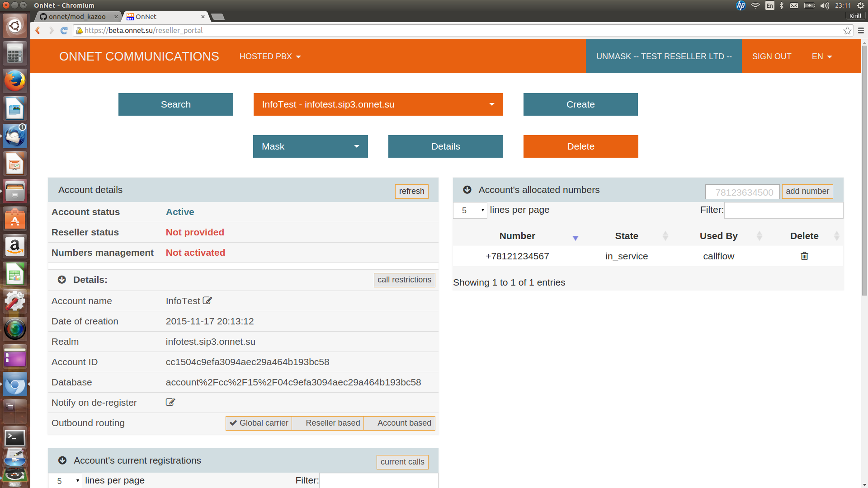Sort allocated numbers by Used By column
The image size is (868, 488).
point(718,236)
